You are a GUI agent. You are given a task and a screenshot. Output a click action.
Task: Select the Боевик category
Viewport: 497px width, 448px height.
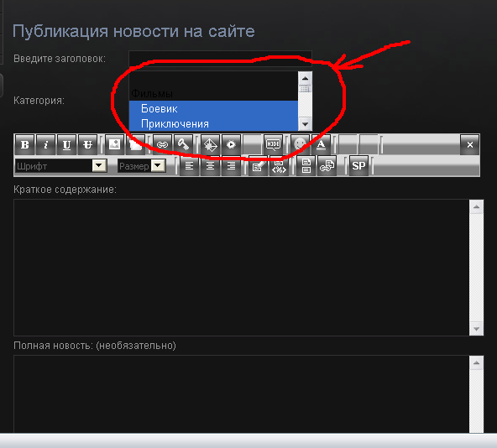pyautogui.click(x=213, y=108)
